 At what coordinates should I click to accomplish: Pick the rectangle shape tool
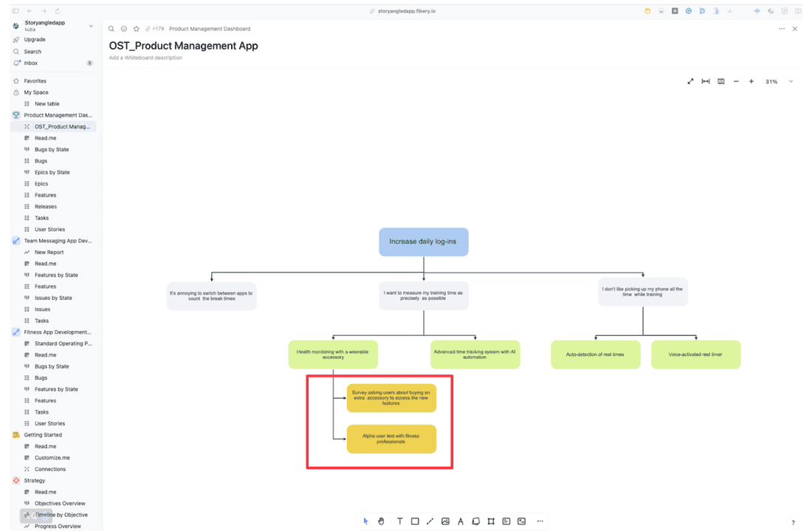click(x=415, y=521)
